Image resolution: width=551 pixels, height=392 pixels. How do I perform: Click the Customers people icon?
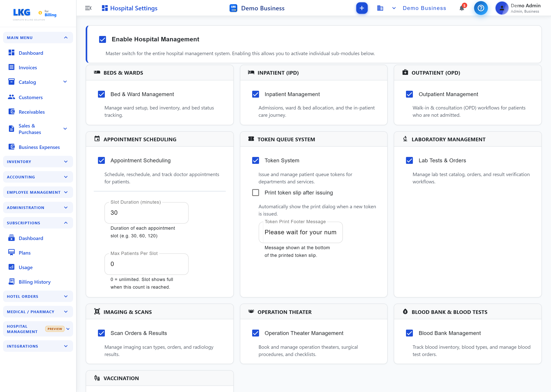[x=11, y=97]
